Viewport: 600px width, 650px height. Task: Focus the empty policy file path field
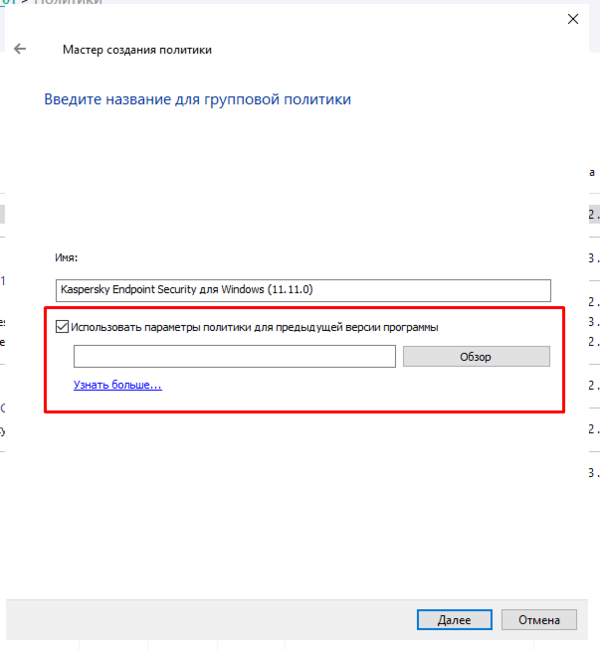(x=235, y=357)
